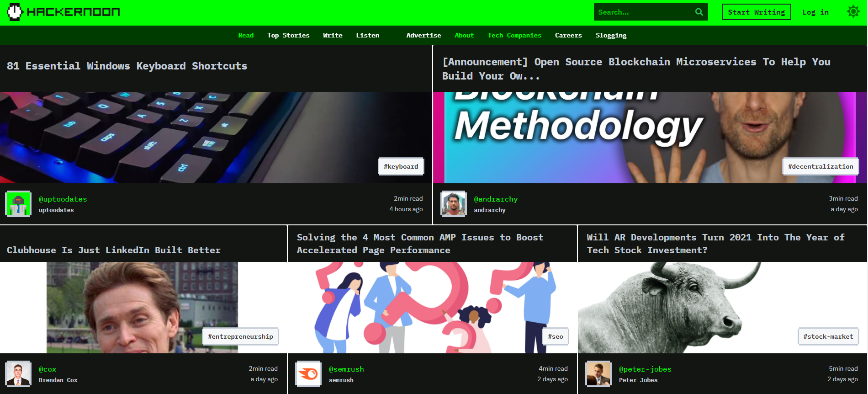The width and height of the screenshot is (868, 394).
Task: Open @andrarchy profile link
Action: (496, 199)
